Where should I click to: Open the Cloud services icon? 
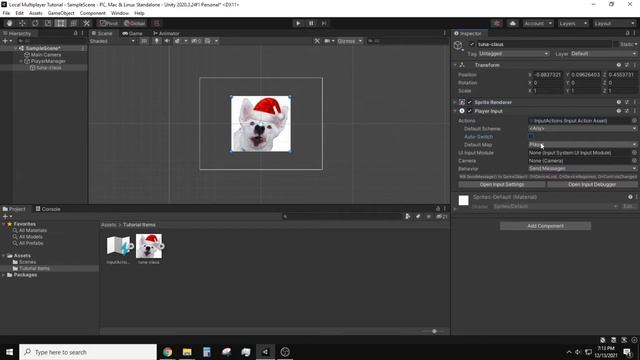point(513,23)
